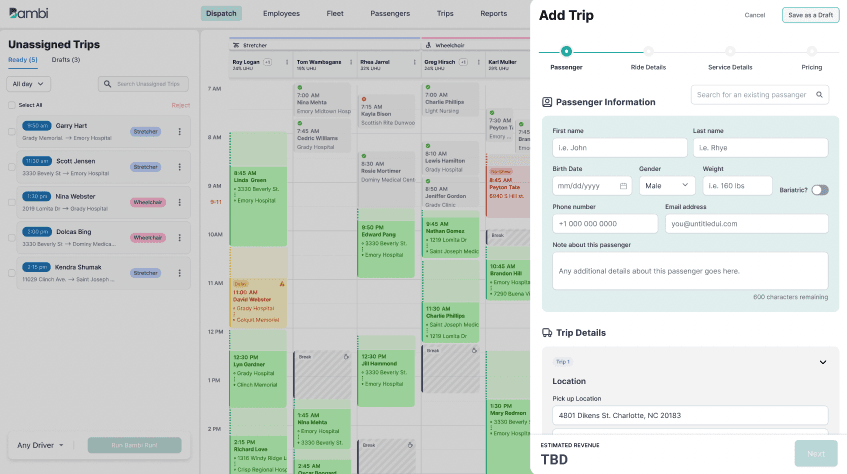Open the calendar icon in Birth Date field

[x=623, y=186]
